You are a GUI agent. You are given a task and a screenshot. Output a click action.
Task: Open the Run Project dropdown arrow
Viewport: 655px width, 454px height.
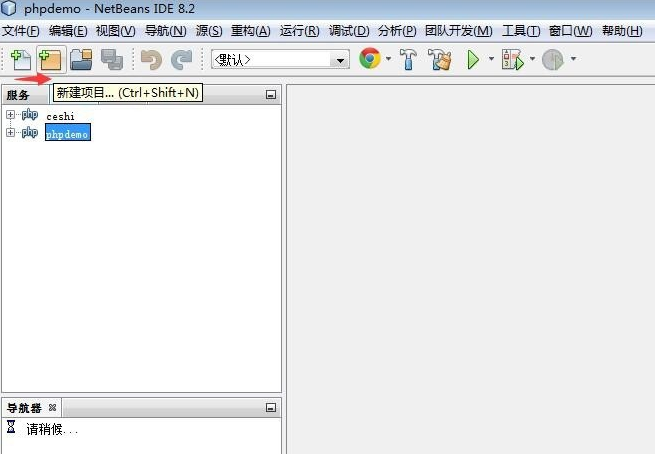pyautogui.click(x=491, y=59)
